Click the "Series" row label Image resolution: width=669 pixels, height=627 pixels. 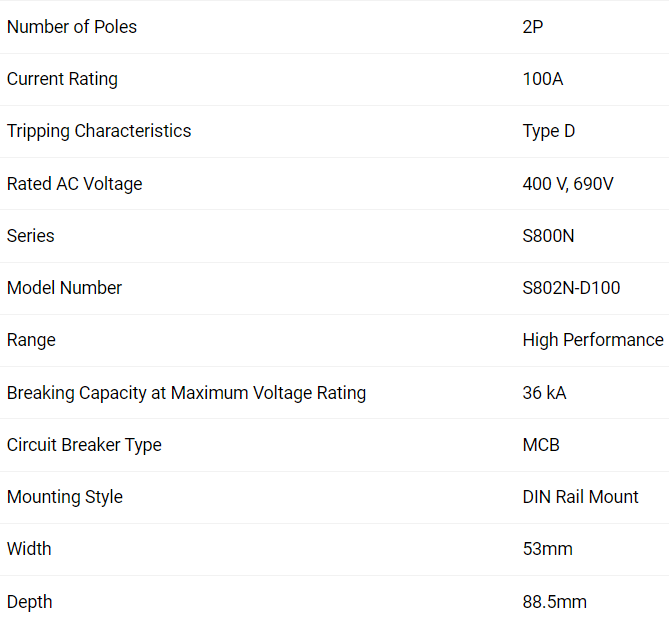tap(31, 236)
